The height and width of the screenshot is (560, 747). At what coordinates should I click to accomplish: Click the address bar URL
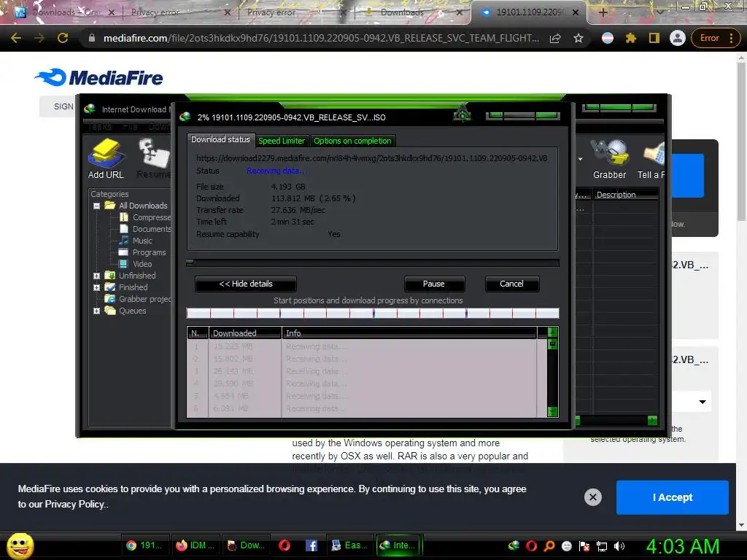322,38
